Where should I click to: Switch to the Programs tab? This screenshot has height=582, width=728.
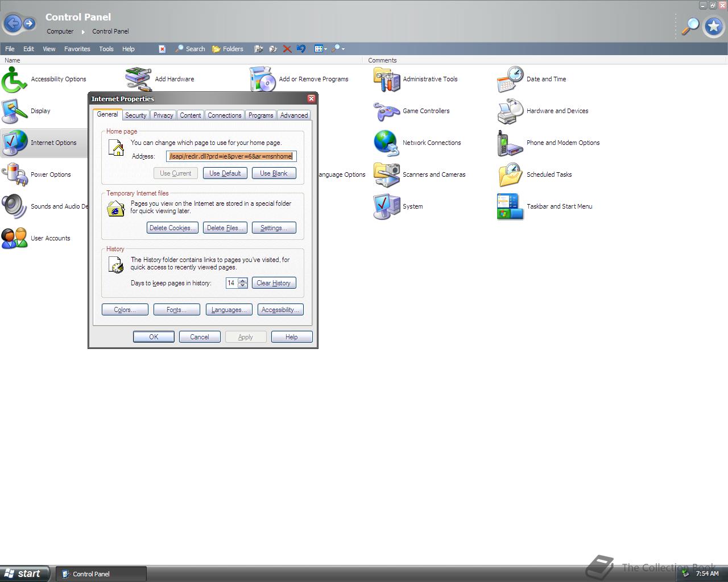(260, 115)
